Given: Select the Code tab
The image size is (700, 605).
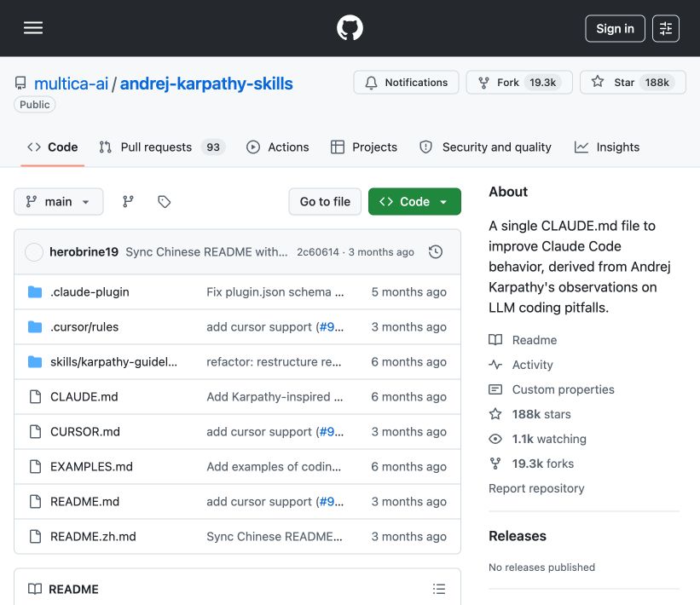Looking at the screenshot, I should pos(53,147).
